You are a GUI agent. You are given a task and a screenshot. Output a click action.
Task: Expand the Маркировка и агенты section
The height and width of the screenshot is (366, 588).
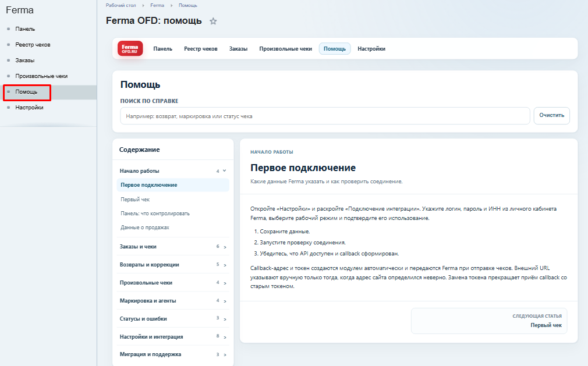(173, 300)
